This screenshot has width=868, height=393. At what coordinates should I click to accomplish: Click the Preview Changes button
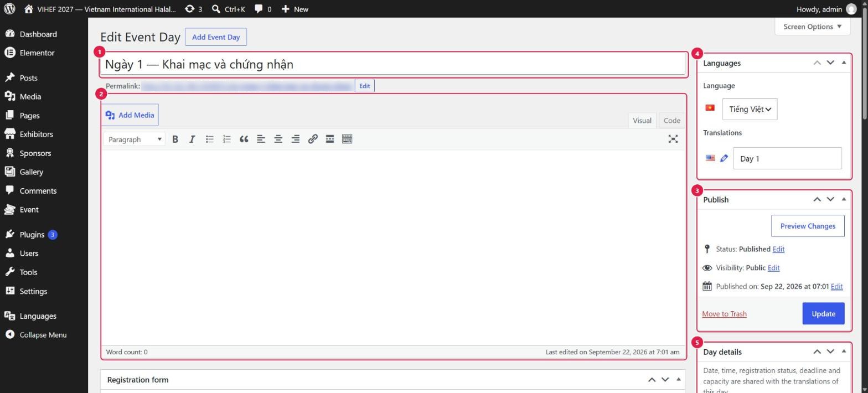tap(808, 226)
